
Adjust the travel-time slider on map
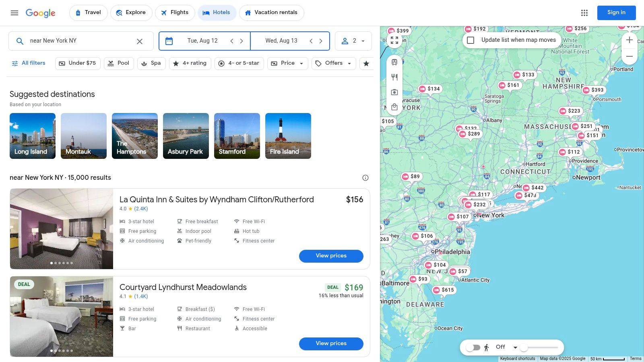click(x=540, y=348)
